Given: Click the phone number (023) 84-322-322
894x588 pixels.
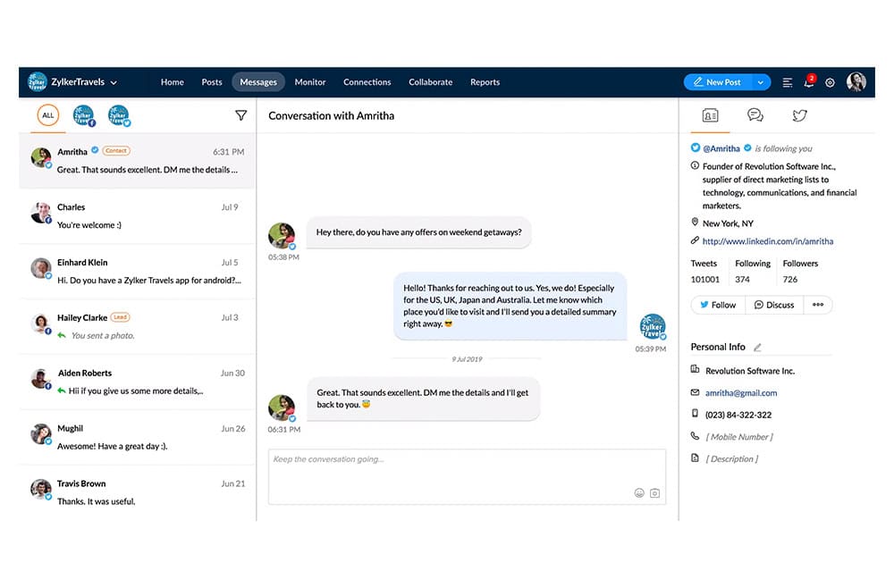Looking at the screenshot, I should (738, 416).
